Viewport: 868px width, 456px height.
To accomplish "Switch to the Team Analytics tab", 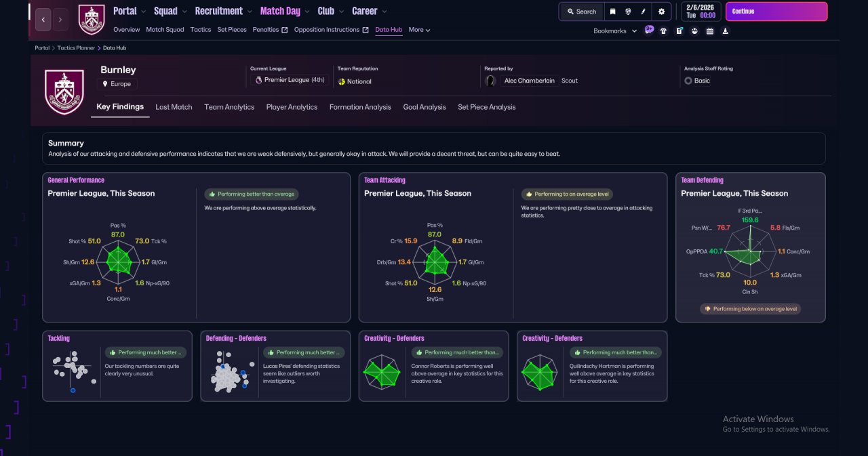I will point(229,107).
